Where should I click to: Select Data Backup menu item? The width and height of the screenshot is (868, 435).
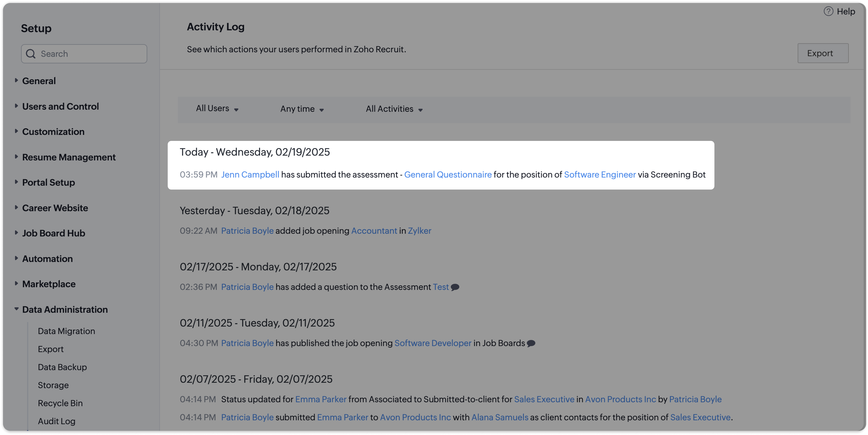(62, 367)
